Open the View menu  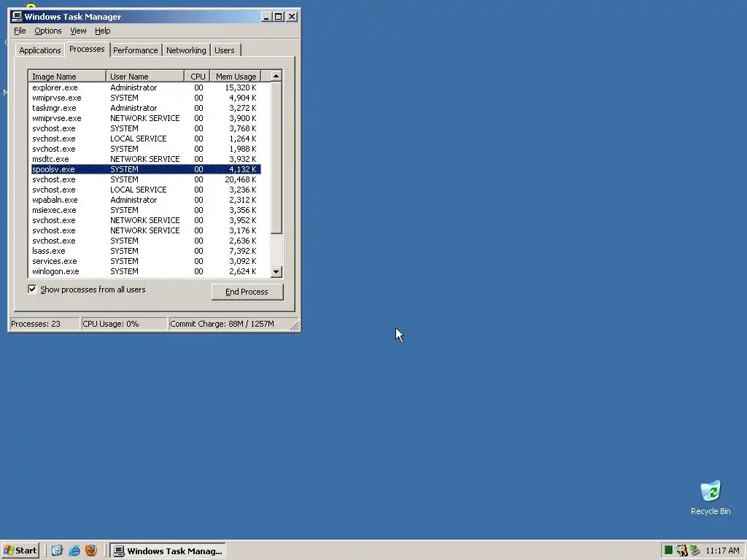(78, 31)
